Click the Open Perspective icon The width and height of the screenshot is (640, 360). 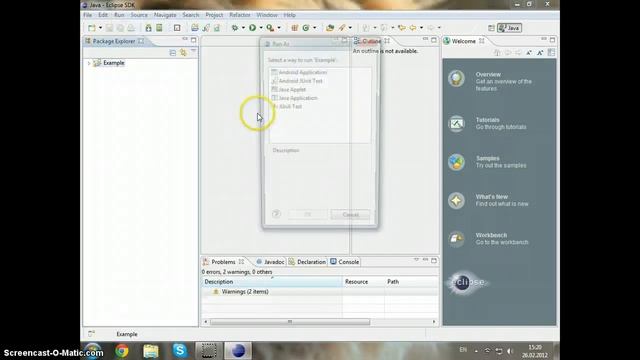pos(491,28)
